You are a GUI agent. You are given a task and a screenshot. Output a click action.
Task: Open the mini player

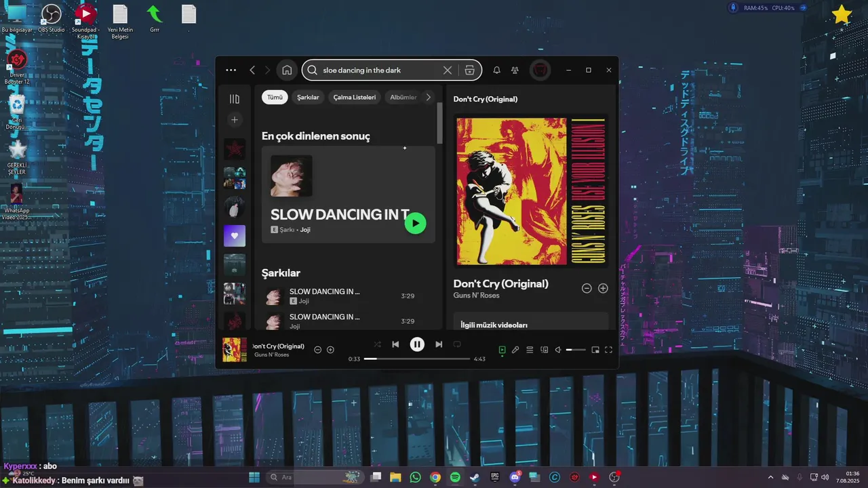point(595,350)
